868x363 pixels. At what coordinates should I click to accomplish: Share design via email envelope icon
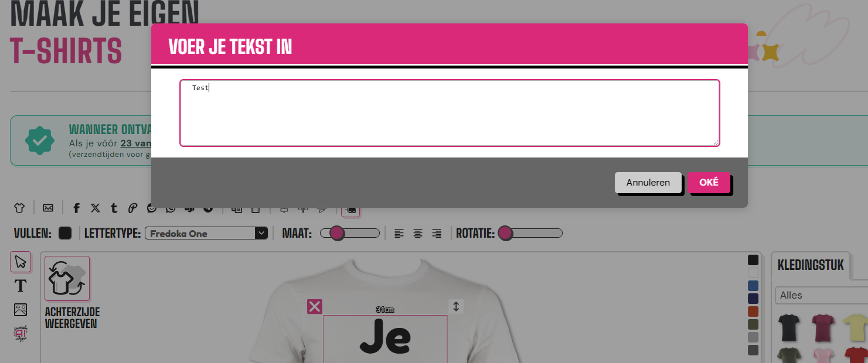click(x=48, y=208)
